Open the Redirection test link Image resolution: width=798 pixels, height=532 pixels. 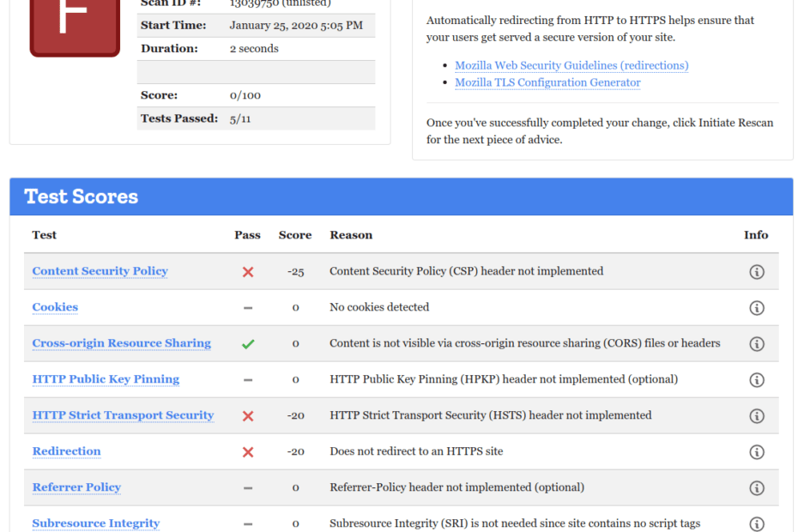click(x=66, y=451)
